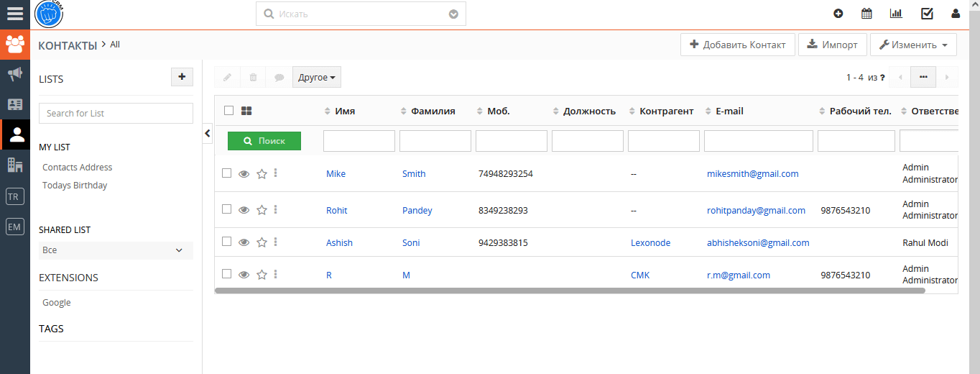Check the R M row checkbox
Screen dimensions: 980x374
226,273
